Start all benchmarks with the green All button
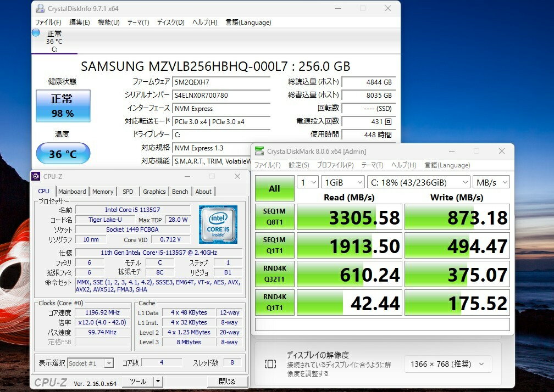 274,189
